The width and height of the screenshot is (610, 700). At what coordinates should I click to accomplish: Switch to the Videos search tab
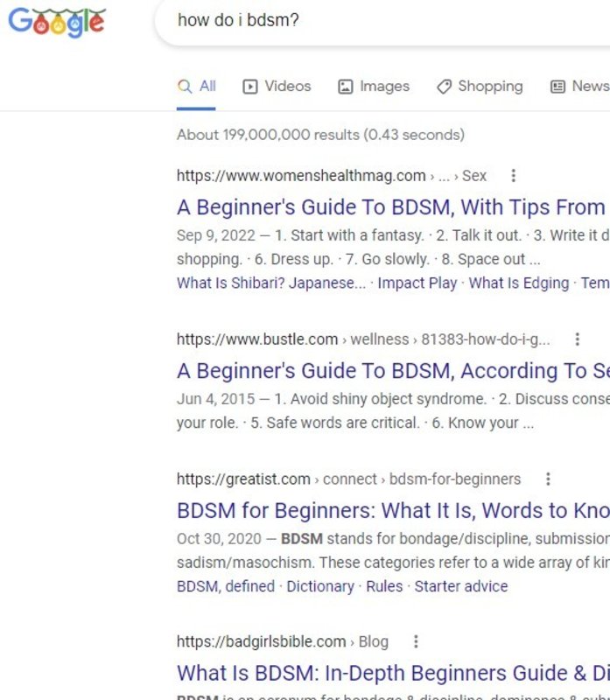click(x=277, y=86)
